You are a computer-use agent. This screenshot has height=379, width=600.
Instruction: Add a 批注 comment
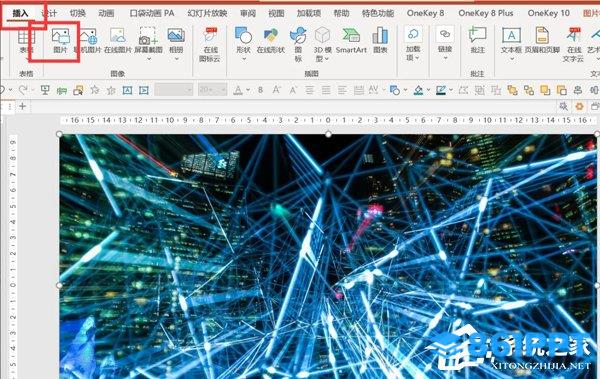[x=477, y=41]
